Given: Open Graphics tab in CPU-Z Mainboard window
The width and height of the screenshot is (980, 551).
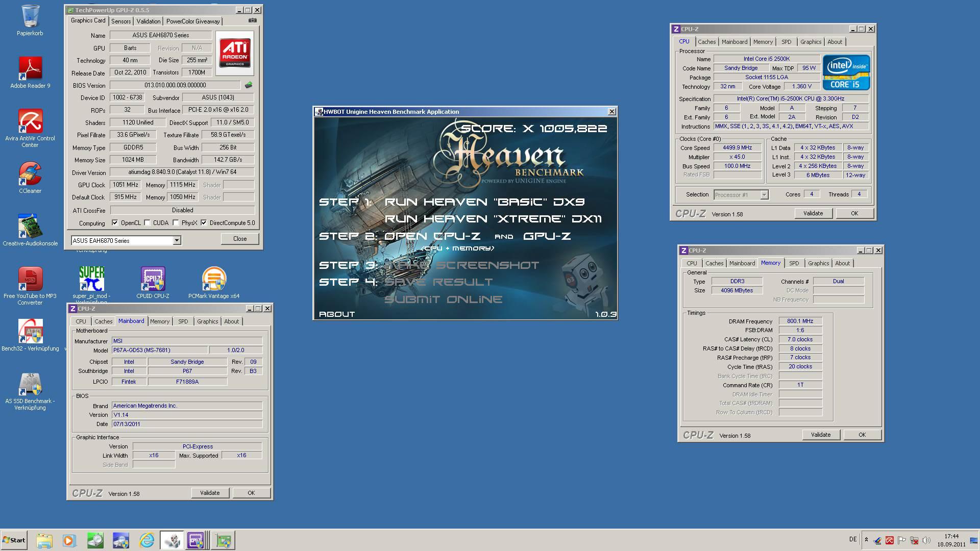Looking at the screenshot, I should pyautogui.click(x=207, y=321).
